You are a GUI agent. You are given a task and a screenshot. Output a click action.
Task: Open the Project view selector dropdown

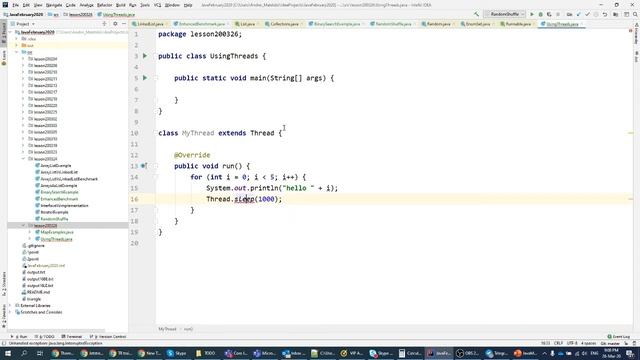22,24
